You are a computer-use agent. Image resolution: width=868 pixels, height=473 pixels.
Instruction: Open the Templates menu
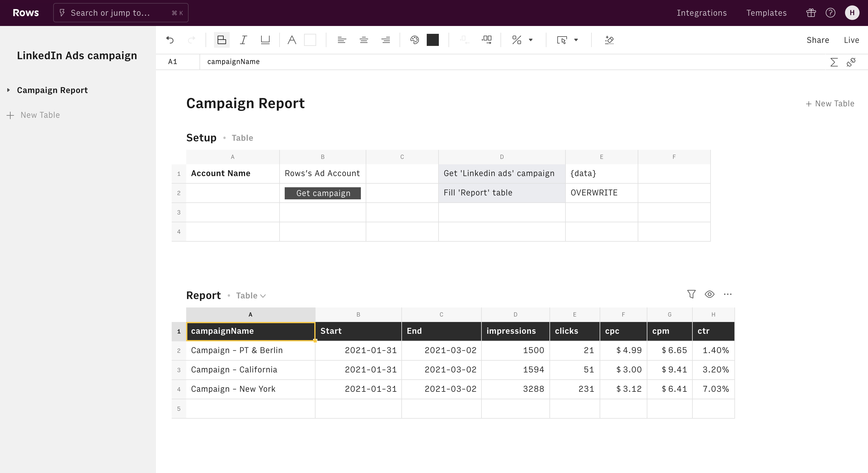tap(766, 13)
